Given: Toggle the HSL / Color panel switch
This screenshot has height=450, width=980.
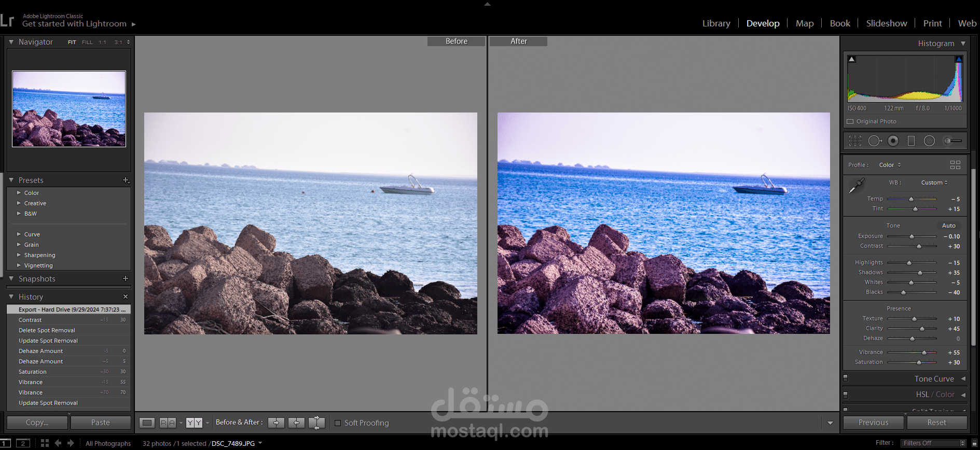Looking at the screenshot, I should click(x=846, y=395).
